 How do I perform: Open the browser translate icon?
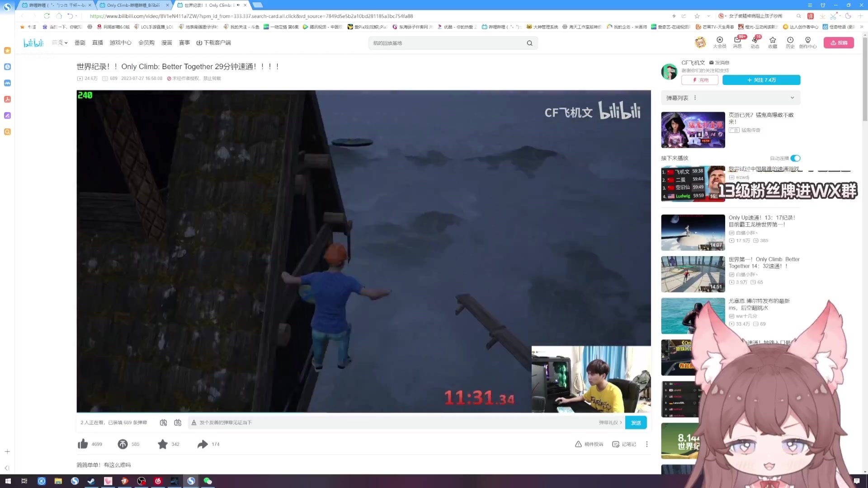tap(811, 16)
